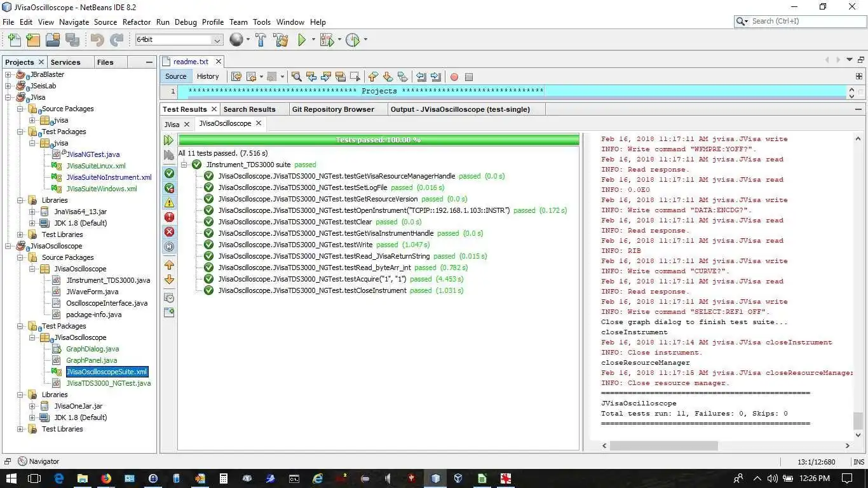Screen dimensions: 868x488
Task: Go to previous failure with up arrow
Action: [x=169, y=264]
